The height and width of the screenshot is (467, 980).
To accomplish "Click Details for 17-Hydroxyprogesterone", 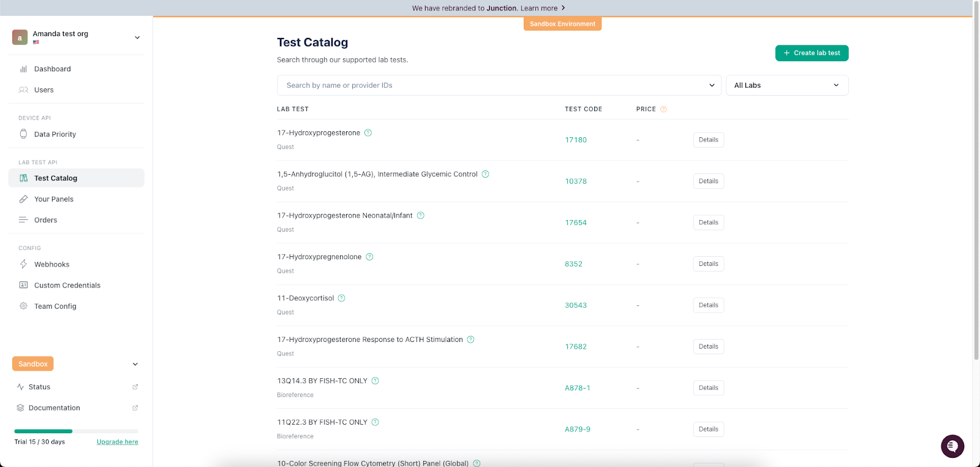I will pos(709,140).
